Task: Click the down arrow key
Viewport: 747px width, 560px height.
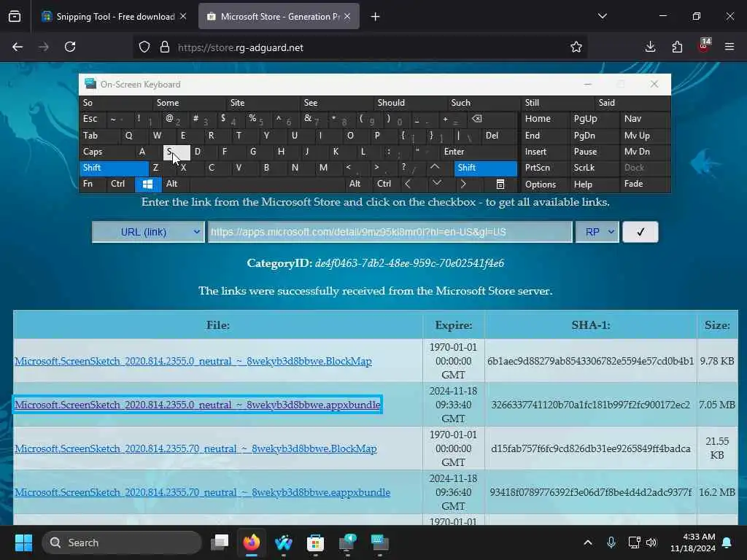Action: coord(437,183)
